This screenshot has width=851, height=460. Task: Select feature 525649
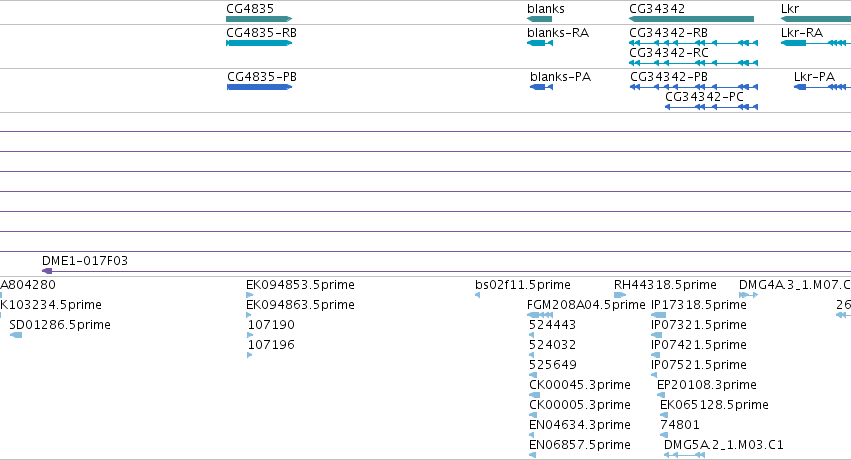552,365
